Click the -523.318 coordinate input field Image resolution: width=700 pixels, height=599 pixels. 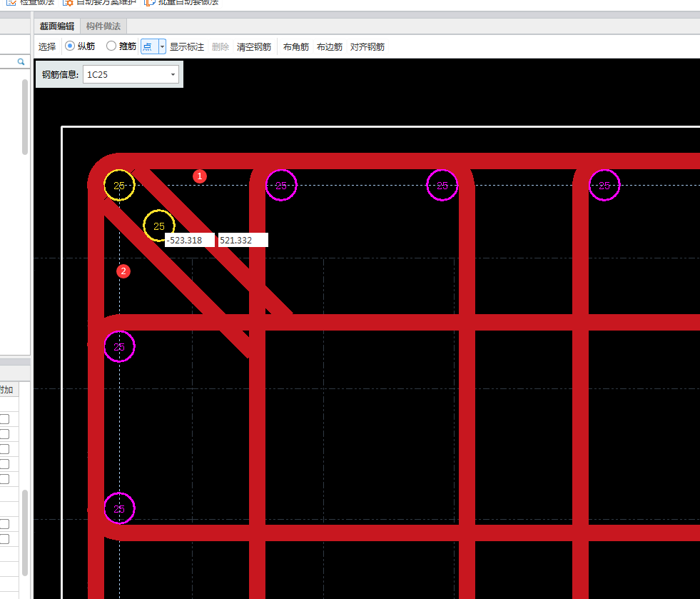190,241
